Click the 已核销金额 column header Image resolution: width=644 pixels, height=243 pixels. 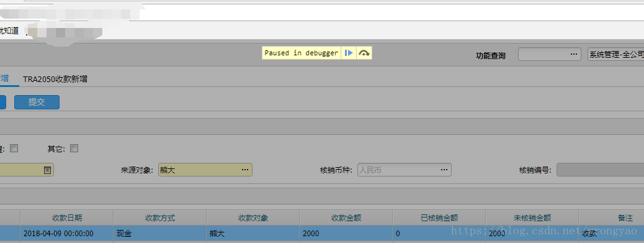(x=439, y=218)
